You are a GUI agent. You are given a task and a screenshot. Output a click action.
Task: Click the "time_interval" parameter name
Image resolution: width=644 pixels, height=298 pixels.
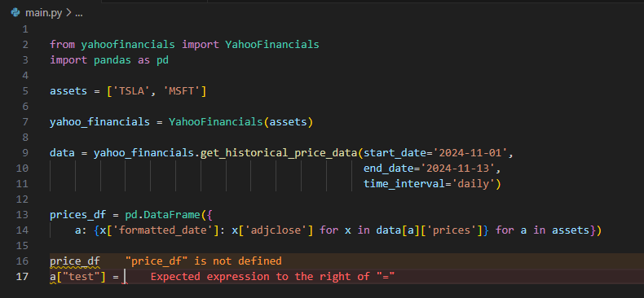[404, 184]
